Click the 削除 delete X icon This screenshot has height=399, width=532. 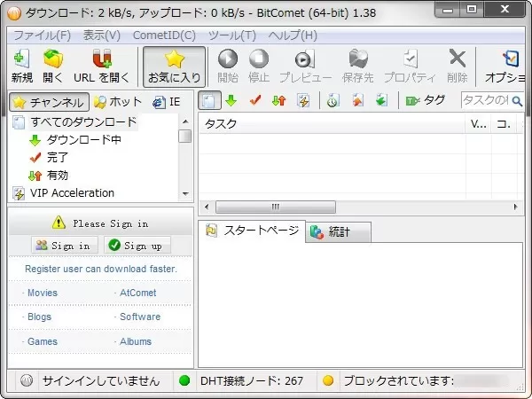pyautogui.click(x=457, y=59)
